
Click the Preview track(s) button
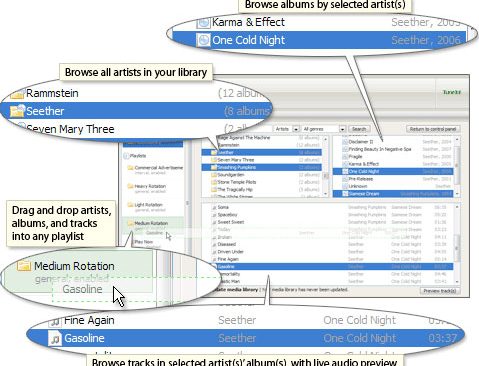440,291
